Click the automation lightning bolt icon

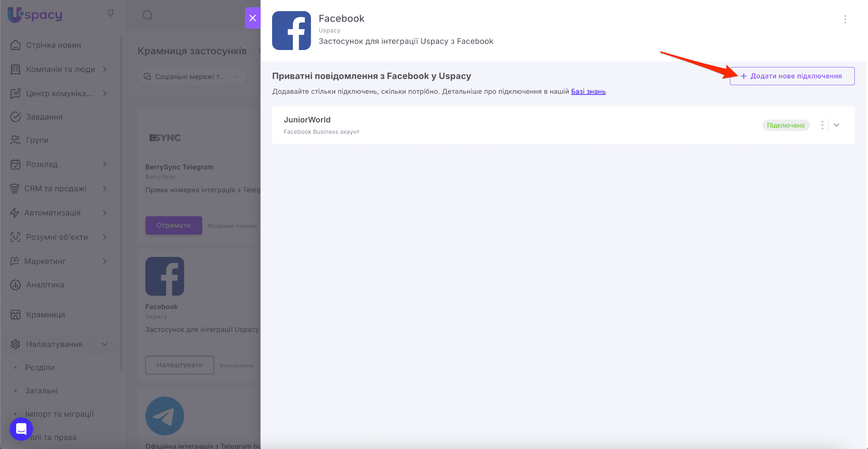point(15,212)
